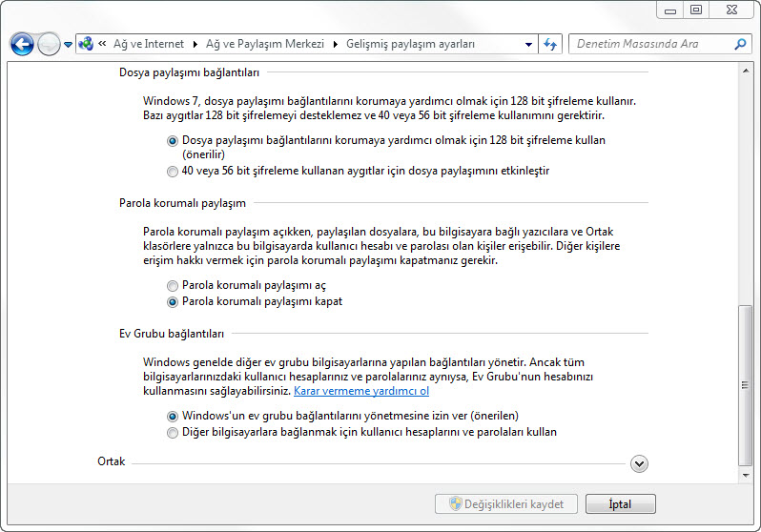Click the Ev Grubu bağlantıları heading
This screenshot has height=532, width=761.
[172, 334]
